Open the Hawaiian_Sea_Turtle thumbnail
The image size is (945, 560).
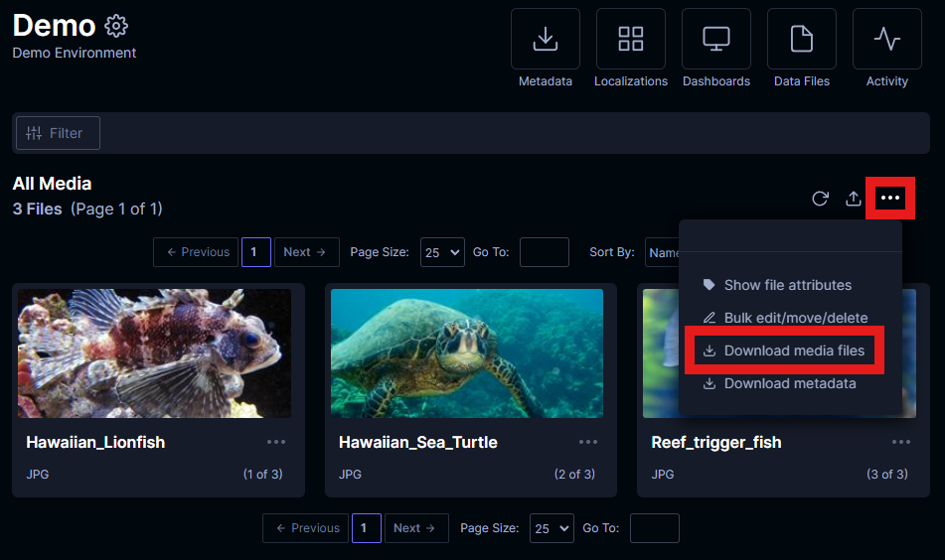(x=467, y=353)
